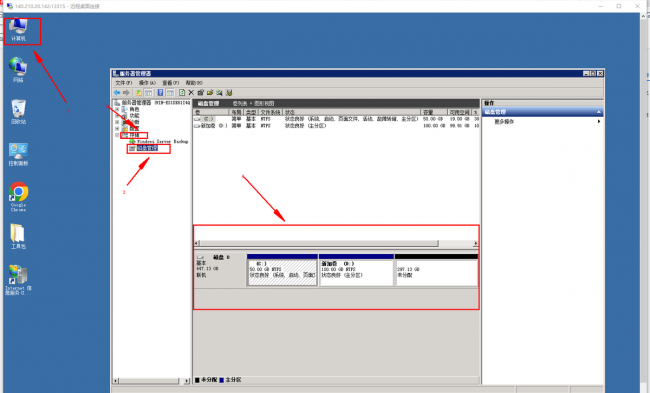Select the 服务器管理器 root tree node
Image resolution: width=650 pixels, height=393 pixels.
click(152, 103)
